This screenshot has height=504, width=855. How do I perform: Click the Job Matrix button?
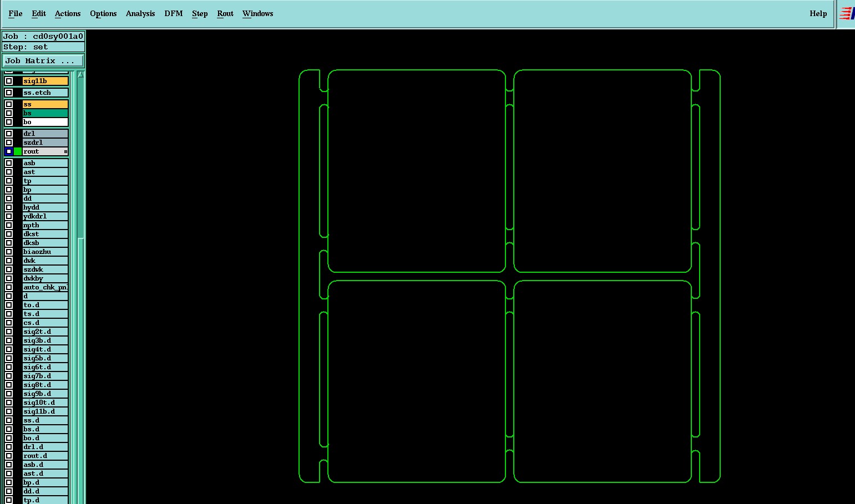tap(43, 60)
